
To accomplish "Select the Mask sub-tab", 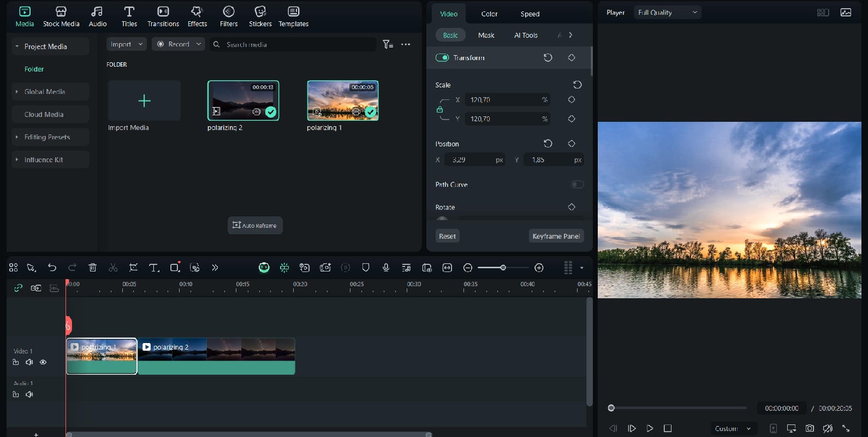I will [x=486, y=35].
